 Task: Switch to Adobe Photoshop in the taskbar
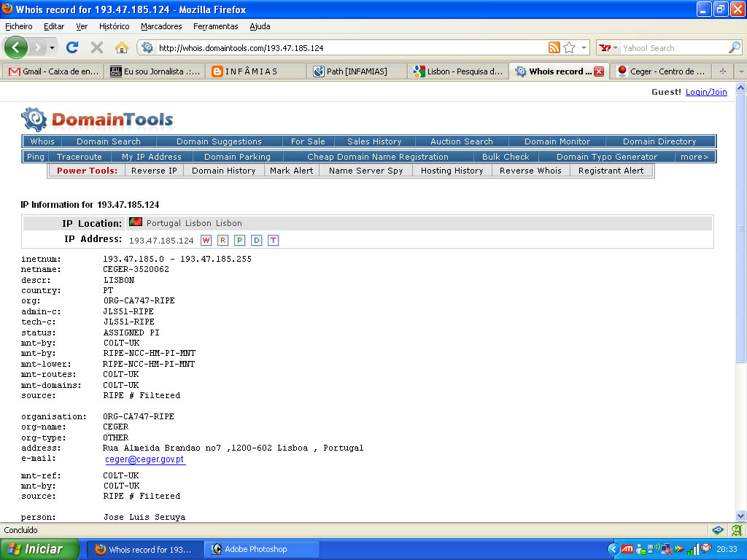pyautogui.click(x=262, y=550)
